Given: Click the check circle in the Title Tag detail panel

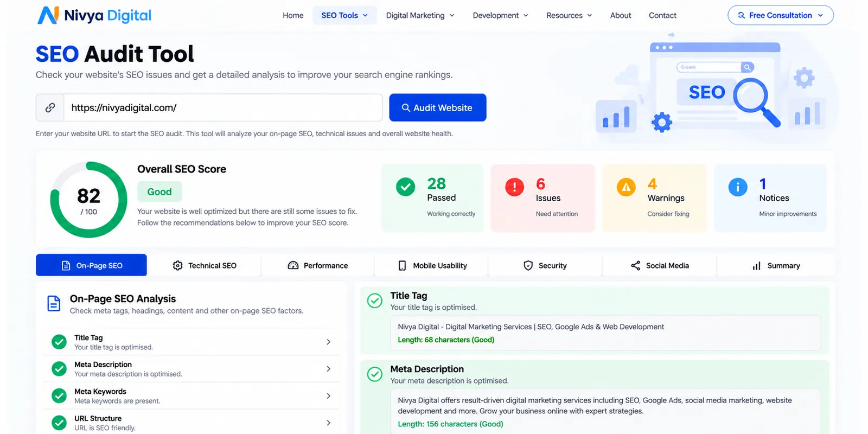Looking at the screenshot, I should [x=375, y=301].
